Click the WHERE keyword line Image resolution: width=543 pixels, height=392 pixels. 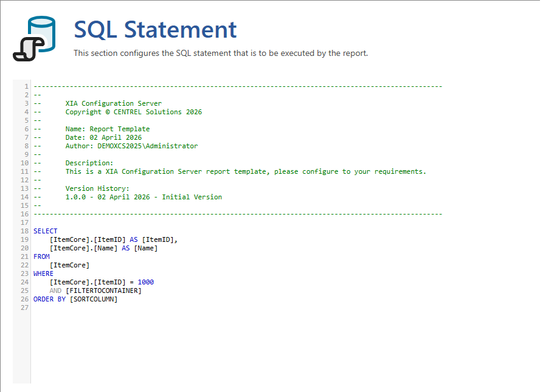tap(43, 273)
